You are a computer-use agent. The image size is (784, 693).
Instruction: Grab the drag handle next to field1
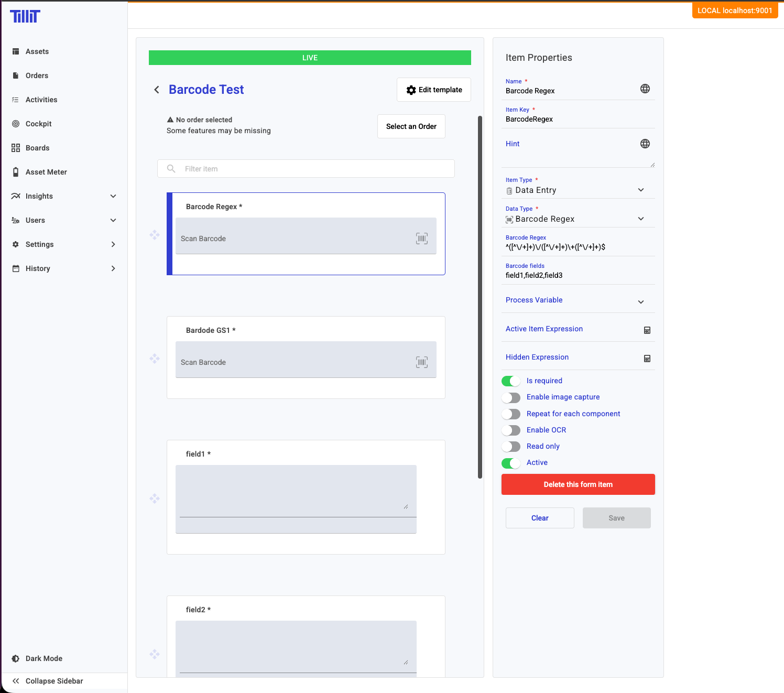155,499
